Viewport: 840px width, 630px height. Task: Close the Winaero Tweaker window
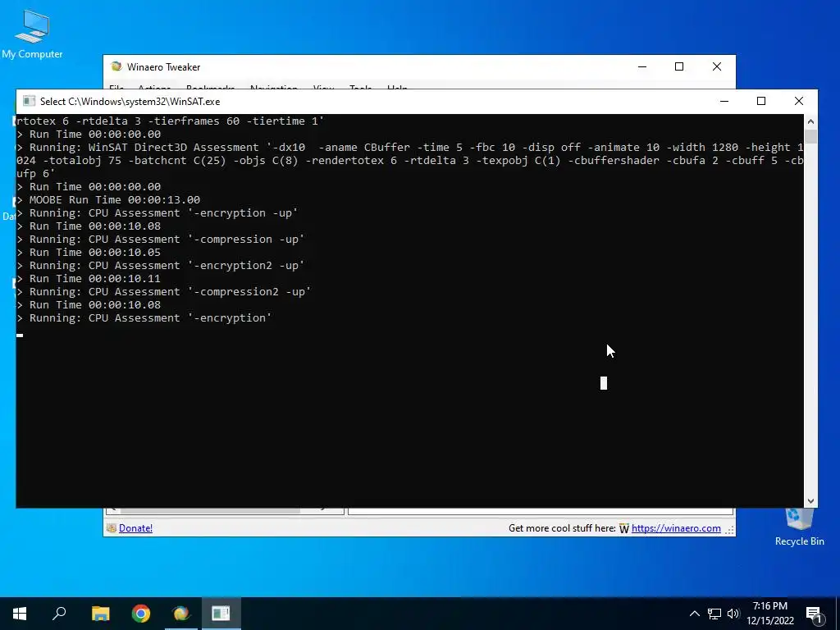[717, 66]
